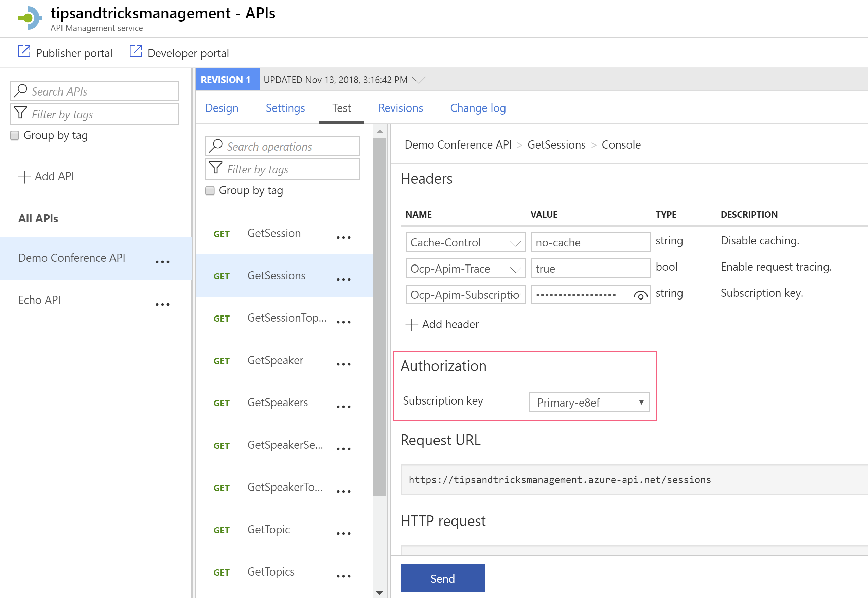Focus the Search APIs input field

coord(94,91)
